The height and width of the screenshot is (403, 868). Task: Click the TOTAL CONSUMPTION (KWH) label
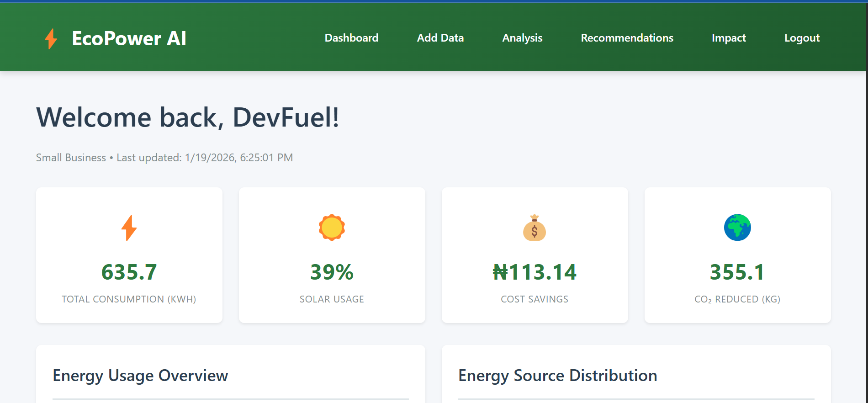[x=129, y=299]
